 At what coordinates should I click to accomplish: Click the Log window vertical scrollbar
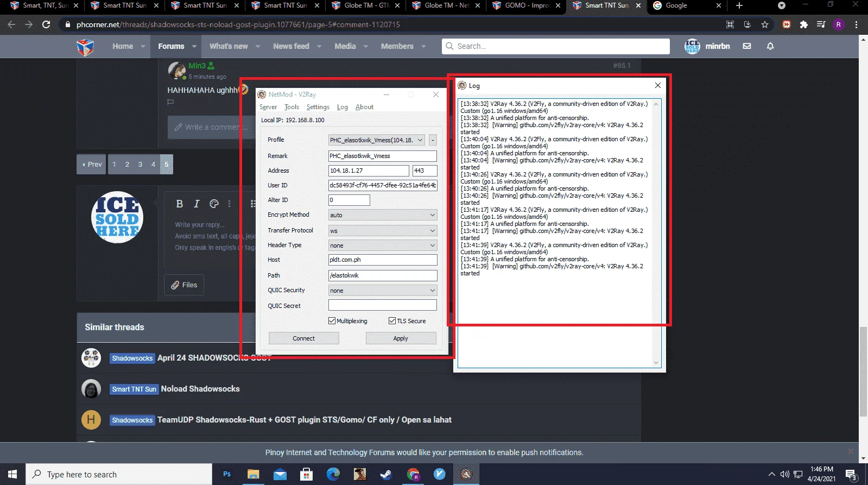[x=656, y=234]
